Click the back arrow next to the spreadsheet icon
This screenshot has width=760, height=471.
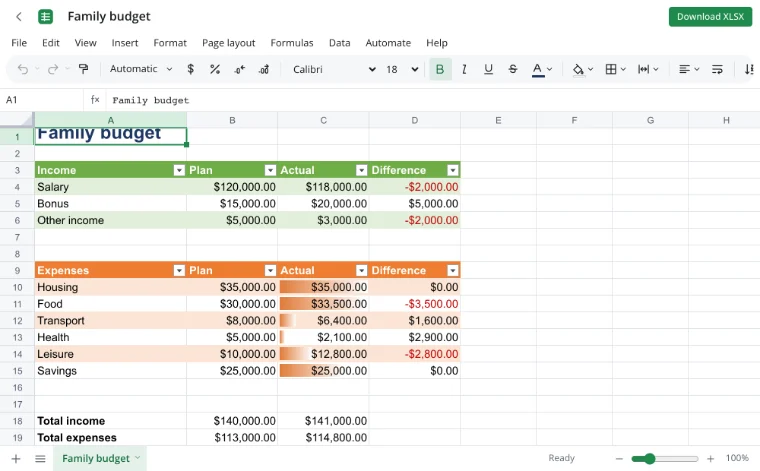[19, 17]
